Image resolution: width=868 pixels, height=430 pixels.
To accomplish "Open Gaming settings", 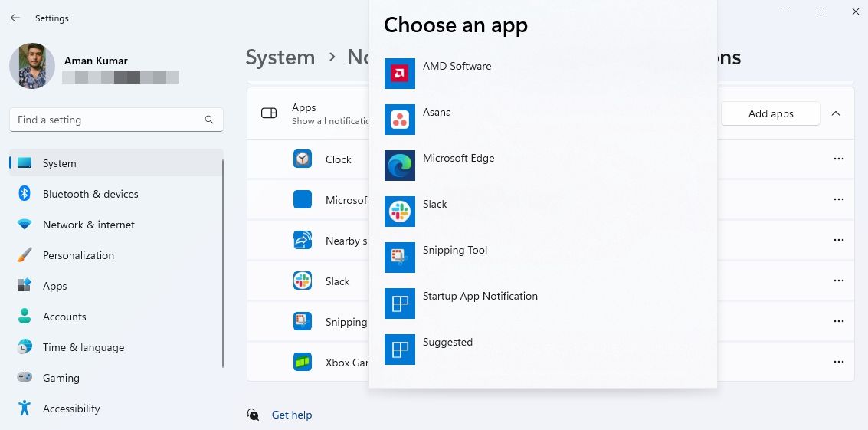I will [x=116, y=378].
